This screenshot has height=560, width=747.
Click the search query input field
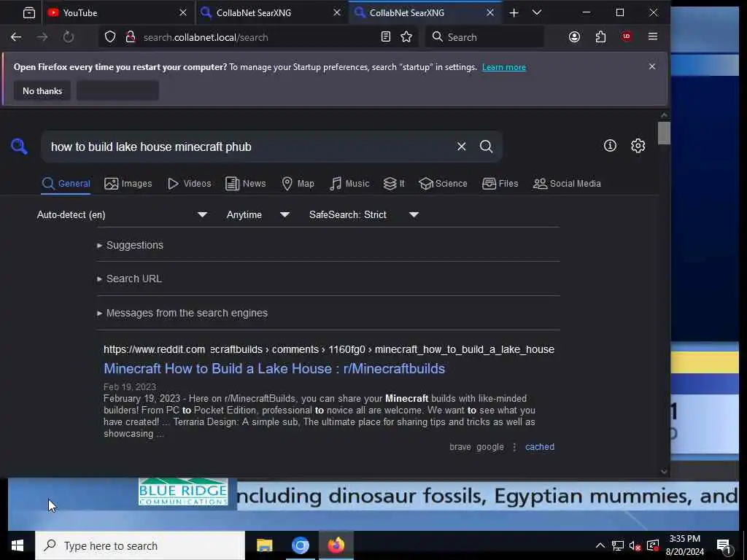tap(250, 147)
